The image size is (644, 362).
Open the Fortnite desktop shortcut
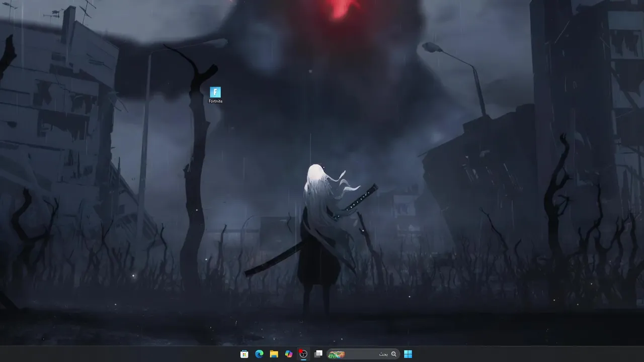tap(215, 95)
